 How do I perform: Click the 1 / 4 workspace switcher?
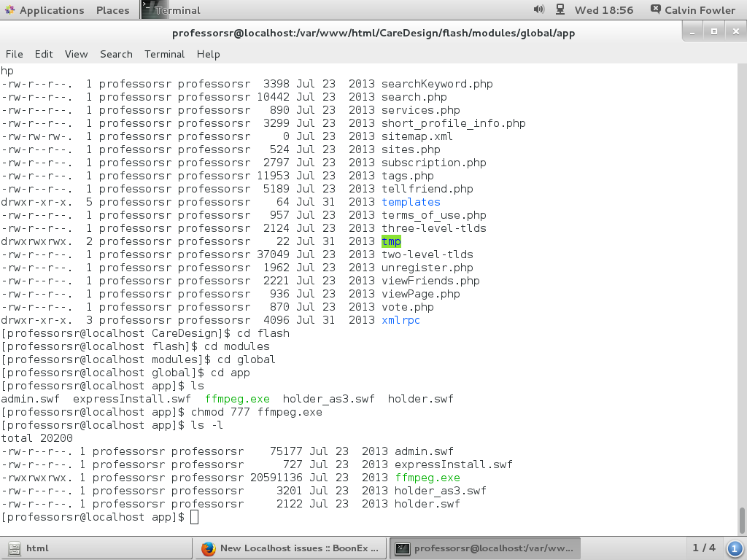tap(704, 548)
